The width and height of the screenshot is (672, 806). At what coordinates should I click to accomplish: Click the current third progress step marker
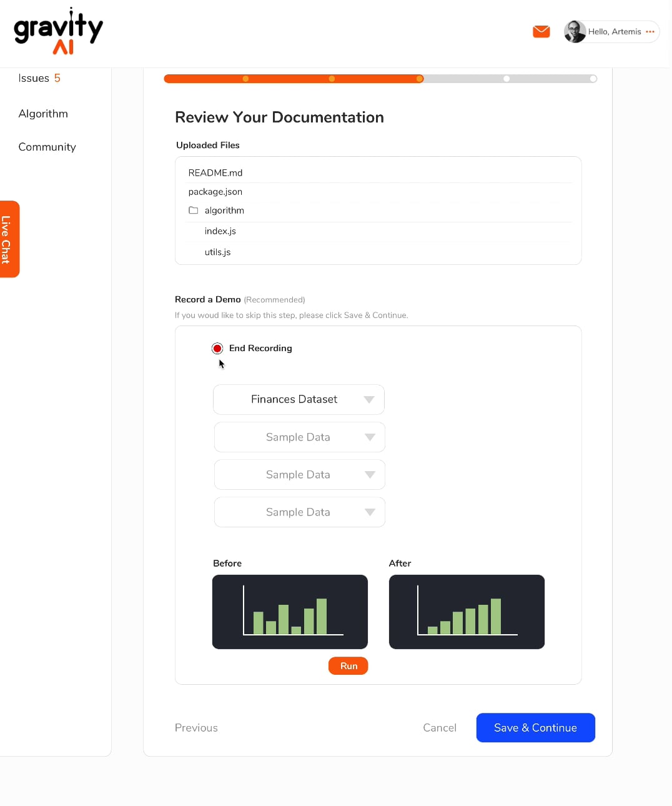coord(420,79)
